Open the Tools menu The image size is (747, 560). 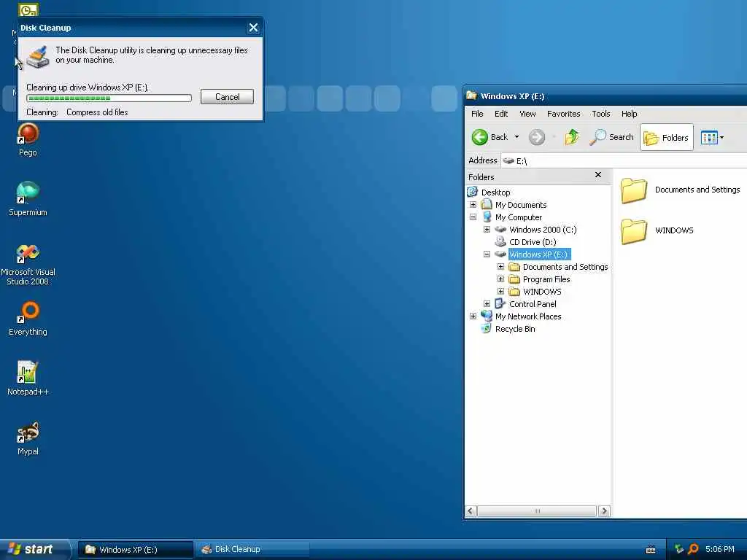(x=601, y=114)
